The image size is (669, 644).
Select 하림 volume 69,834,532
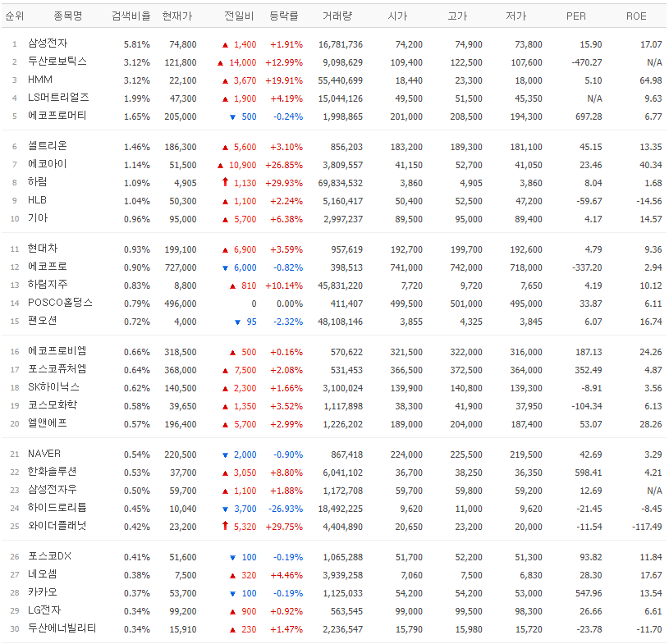(x=341, y=183)
